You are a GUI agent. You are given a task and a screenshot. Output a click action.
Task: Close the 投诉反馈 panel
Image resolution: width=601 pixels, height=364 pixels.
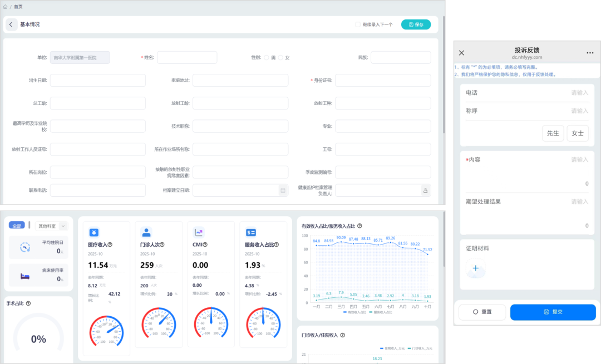click(x=461, y=53)
